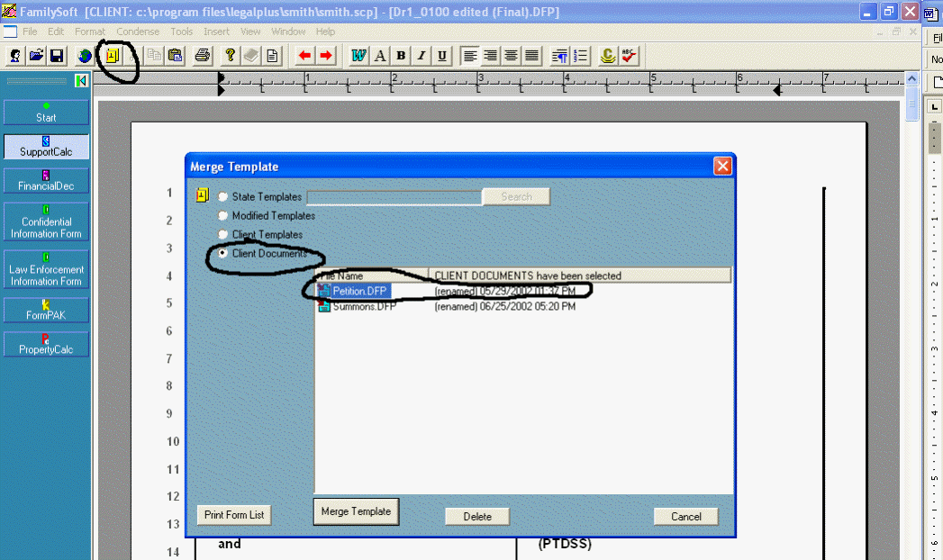This screenshot has height=560, width=943.
Task: Select the Client Documents radio button
Action: pyautogui.click(x=222, y=253)
